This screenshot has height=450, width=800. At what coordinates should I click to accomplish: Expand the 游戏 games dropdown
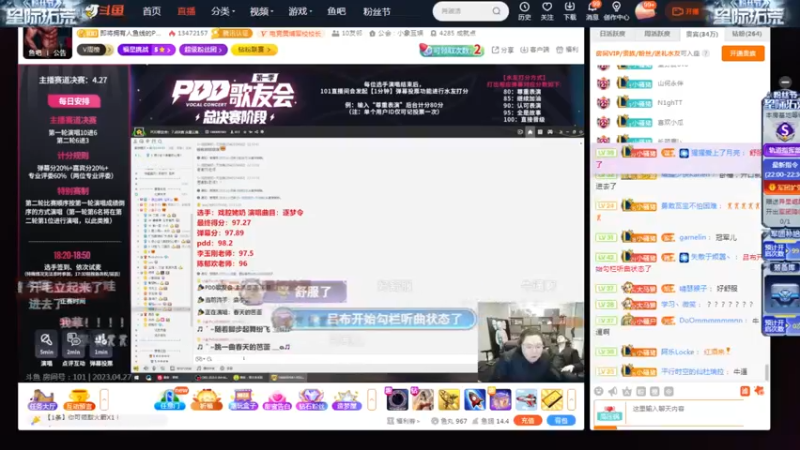coord(300,11)
